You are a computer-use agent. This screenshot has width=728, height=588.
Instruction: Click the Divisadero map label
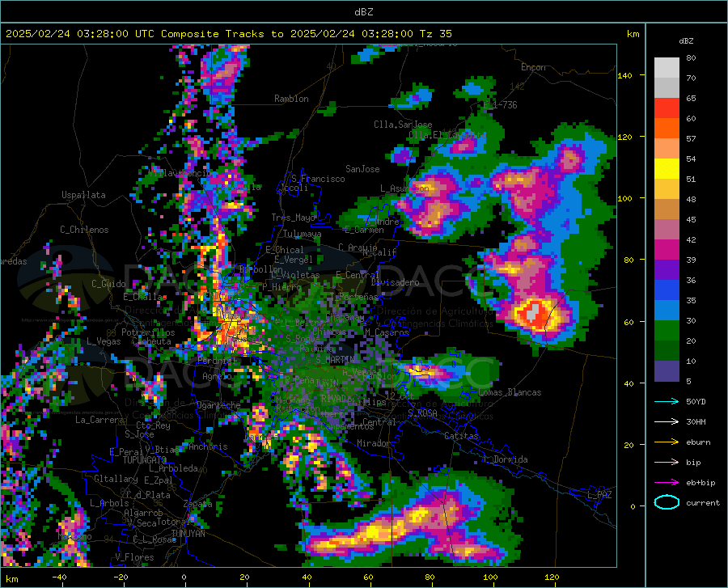395,282
